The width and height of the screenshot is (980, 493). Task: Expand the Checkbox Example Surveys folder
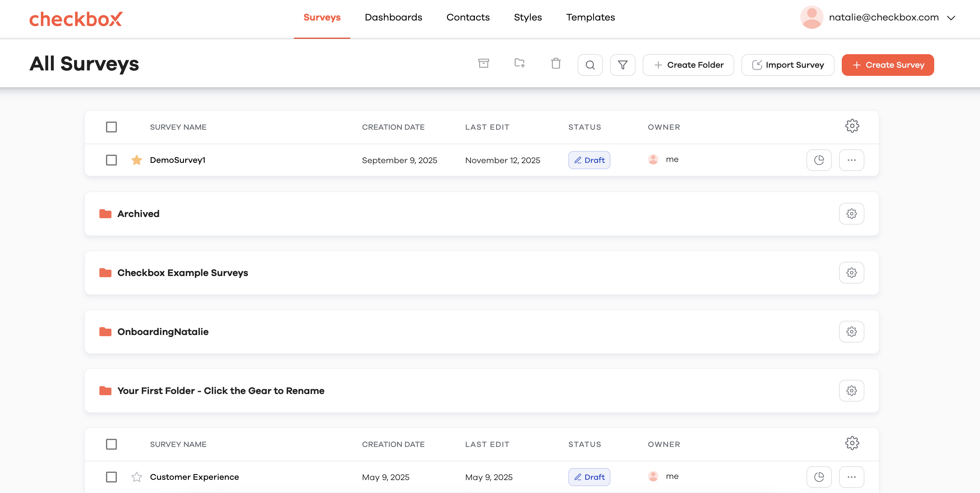[182, 273]
